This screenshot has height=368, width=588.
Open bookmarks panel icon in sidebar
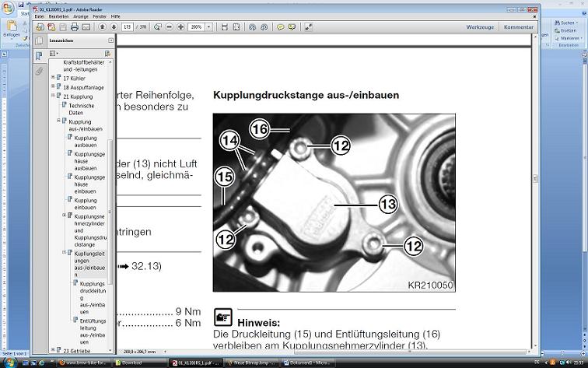pos(39,56)
